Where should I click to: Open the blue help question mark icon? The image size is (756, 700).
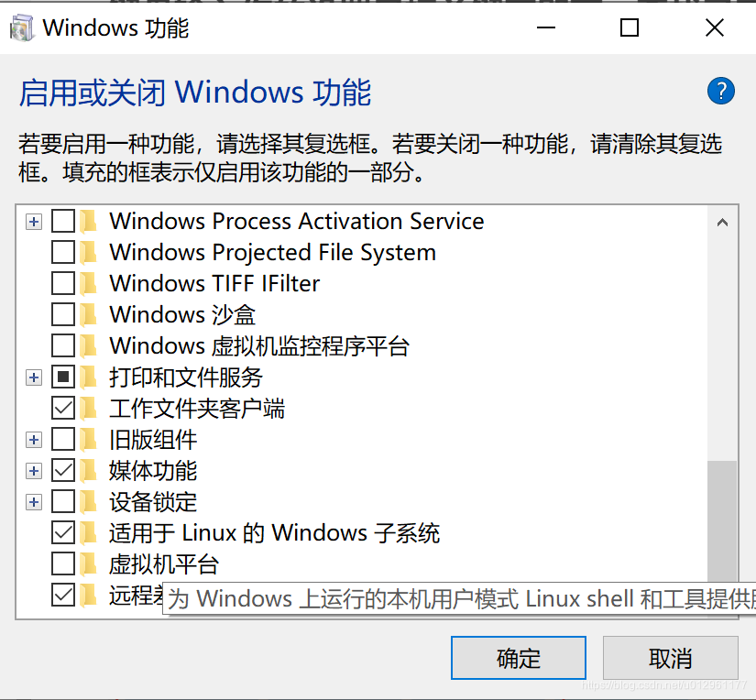(721, 91)
